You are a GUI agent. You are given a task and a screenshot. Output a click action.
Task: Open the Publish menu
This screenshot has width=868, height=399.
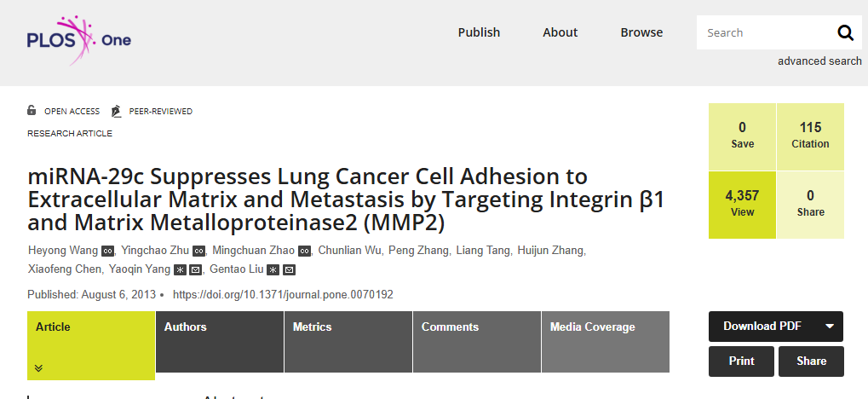[x=479, y=32]
